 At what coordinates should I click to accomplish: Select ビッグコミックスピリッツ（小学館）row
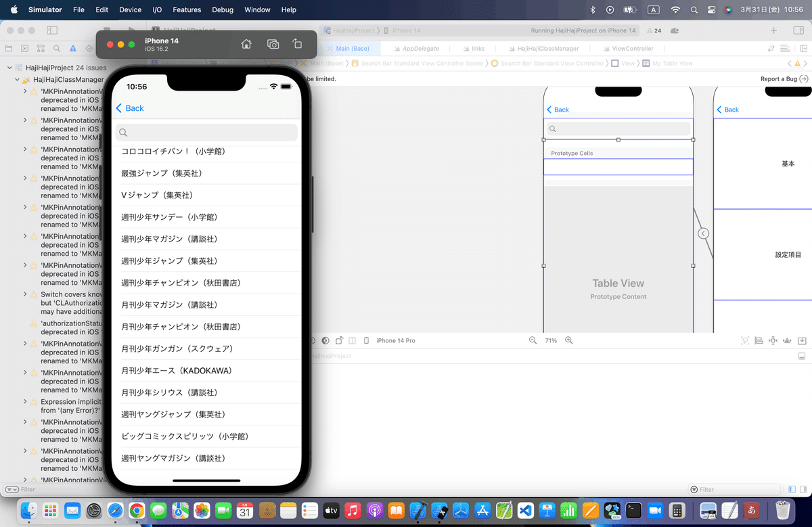pos(206,436)
